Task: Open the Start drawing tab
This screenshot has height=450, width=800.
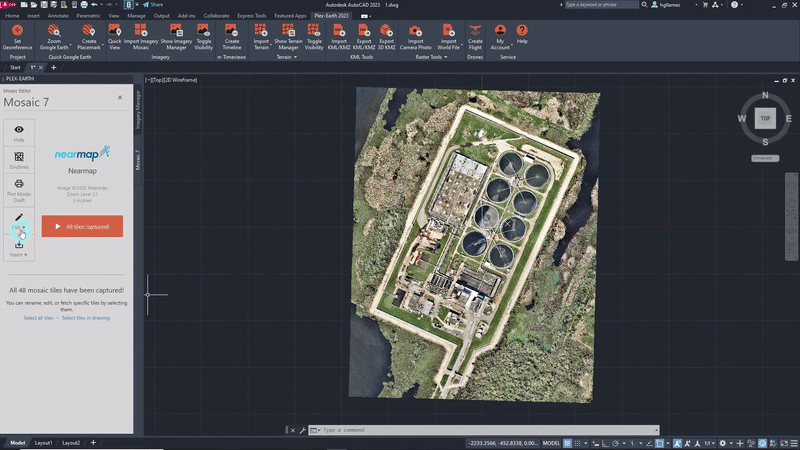Action: (x=15, y=67)
